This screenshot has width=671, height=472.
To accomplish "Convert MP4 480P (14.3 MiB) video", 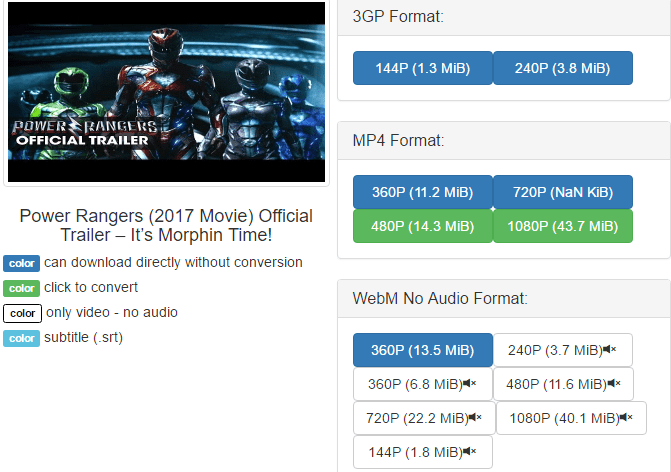I will pos(423,226).
